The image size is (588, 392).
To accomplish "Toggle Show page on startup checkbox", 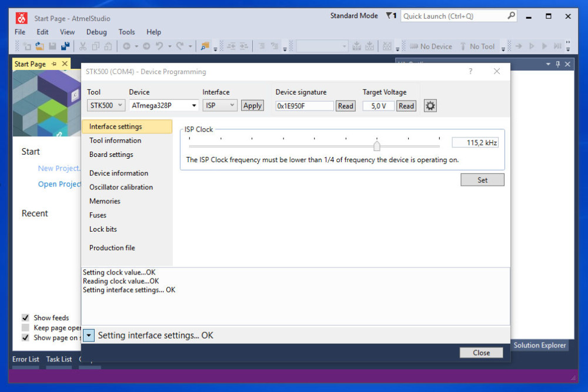I will click(x=25, y=337).
